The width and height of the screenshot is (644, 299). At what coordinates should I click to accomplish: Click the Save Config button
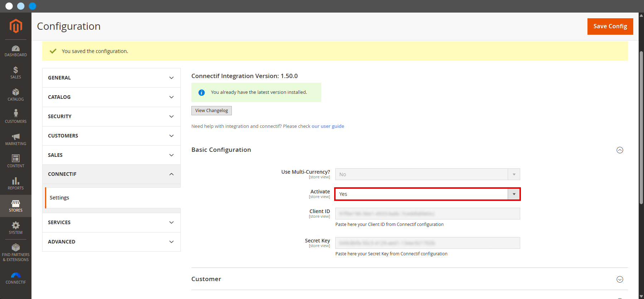(610, 26)
